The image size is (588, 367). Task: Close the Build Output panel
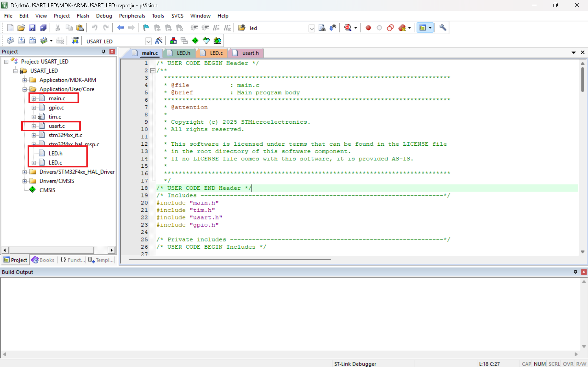tap(584, 272)
